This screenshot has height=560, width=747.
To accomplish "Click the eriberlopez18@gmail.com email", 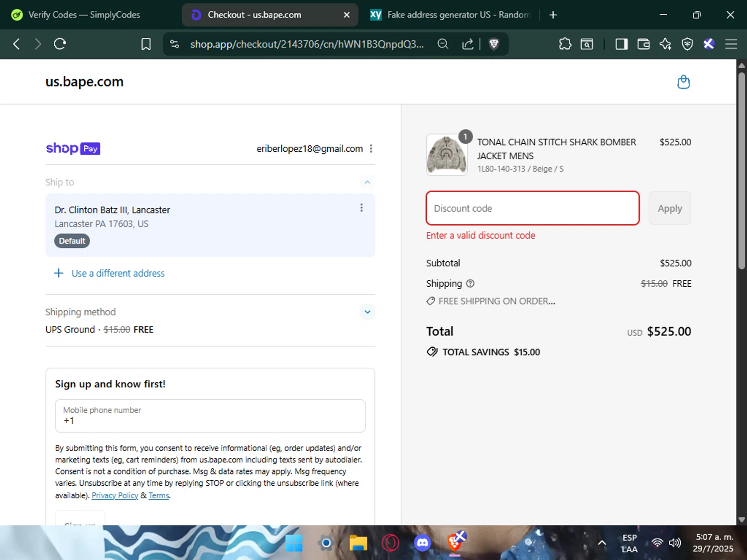I will coord(310,148).
